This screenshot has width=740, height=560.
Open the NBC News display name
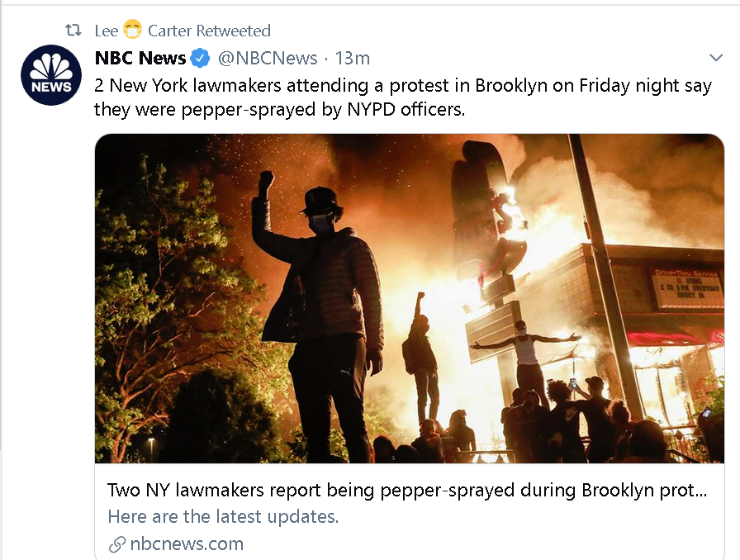coord(140,58)
